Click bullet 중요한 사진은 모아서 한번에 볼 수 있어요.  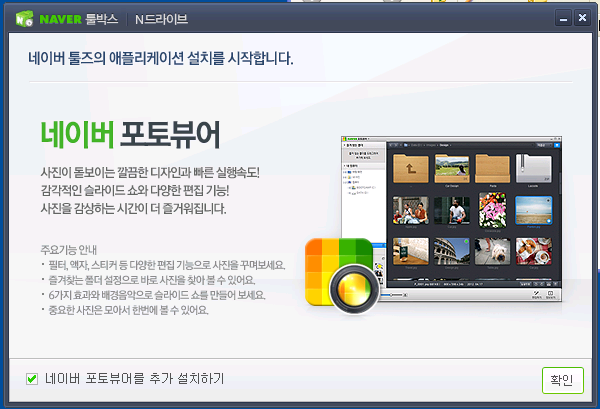point(125,310)
